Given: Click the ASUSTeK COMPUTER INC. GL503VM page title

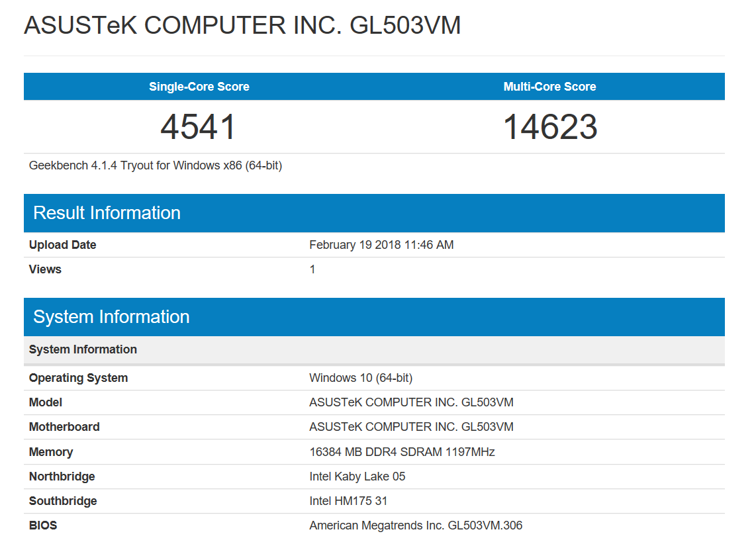Looking at the screenshot, I should (242, 26).
